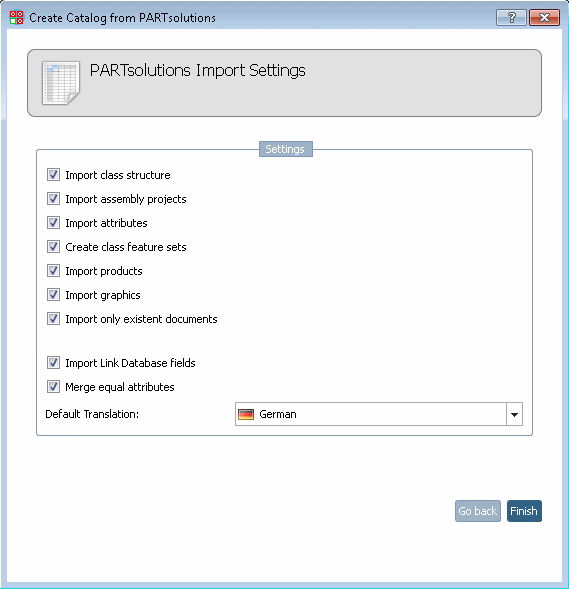Toggle Import assembly projects checkbox
The width and height of the screenshot is (569, 589).
53,199
